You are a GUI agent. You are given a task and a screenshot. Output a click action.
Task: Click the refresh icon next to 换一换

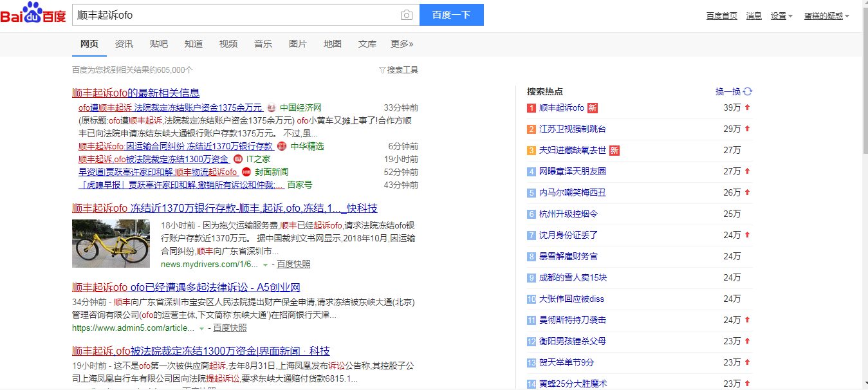pos(748,91)
